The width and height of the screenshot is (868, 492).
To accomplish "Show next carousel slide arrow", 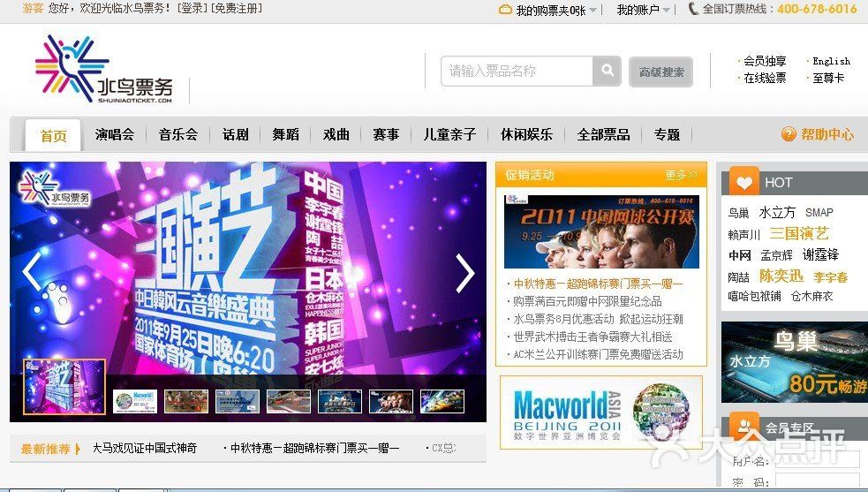I will pos(465,273).
